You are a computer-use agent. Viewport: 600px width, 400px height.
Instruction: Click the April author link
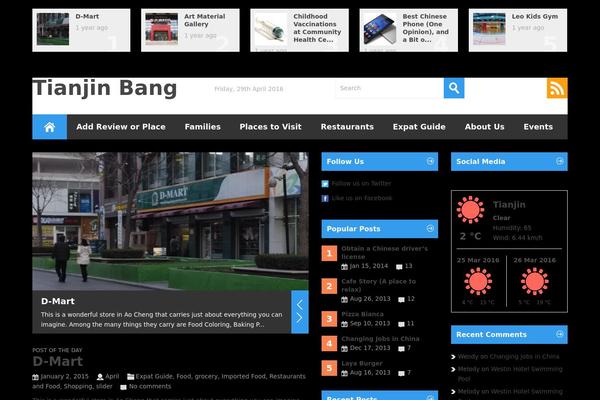[x=112, y=377]
